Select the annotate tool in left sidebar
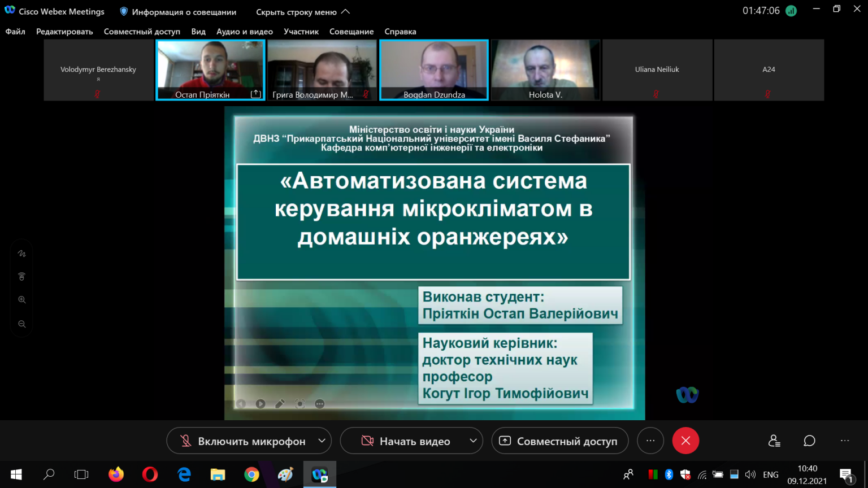The image size is (868, 488). 22,254
